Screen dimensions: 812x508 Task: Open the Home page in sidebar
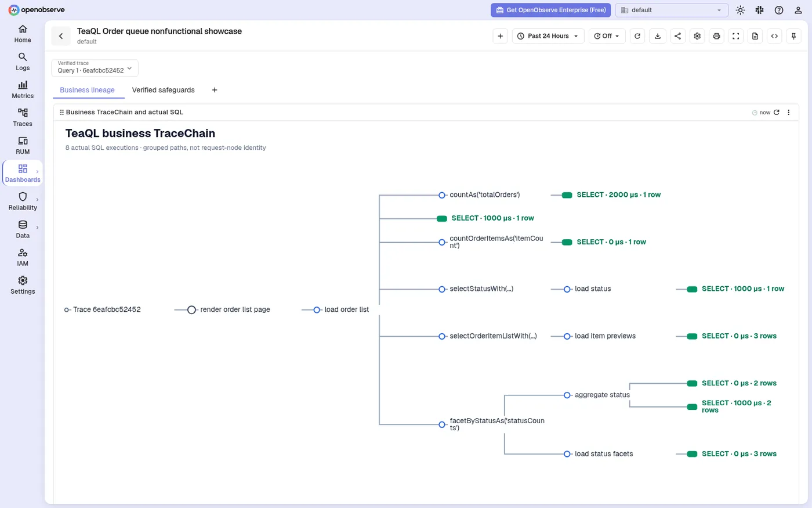[x=23, y=34]
